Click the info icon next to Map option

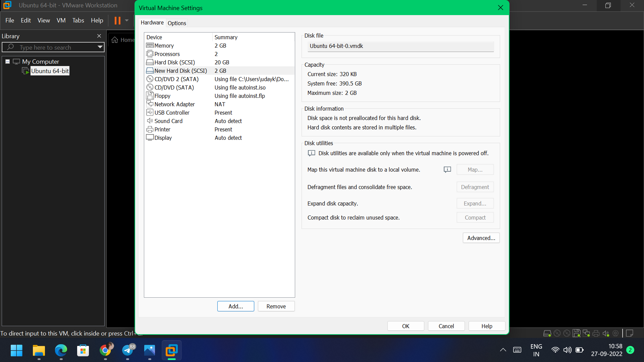click(447, 170)
